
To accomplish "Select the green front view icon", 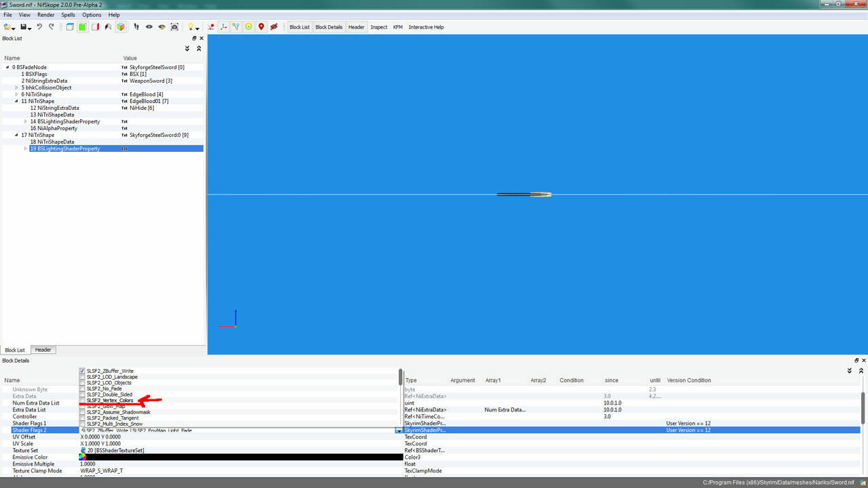I will click(x=82, y=27).
